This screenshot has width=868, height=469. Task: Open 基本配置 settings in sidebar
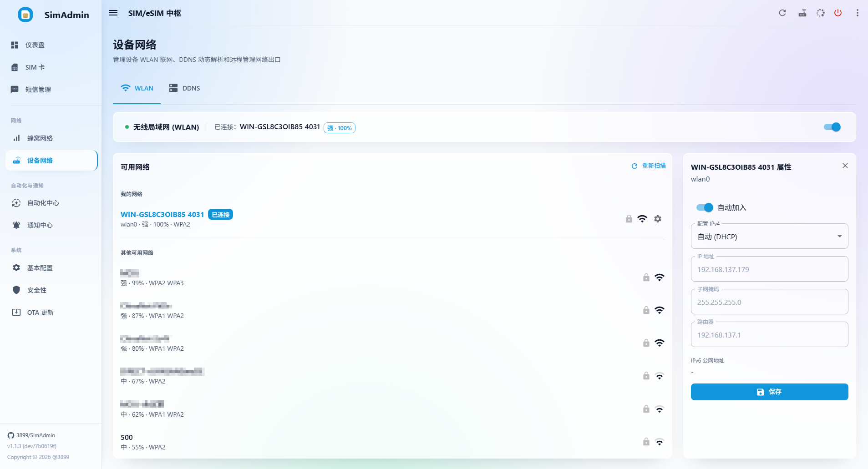51,268
